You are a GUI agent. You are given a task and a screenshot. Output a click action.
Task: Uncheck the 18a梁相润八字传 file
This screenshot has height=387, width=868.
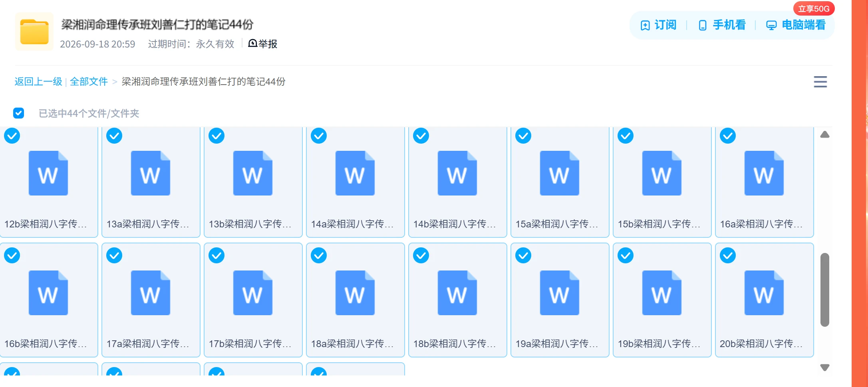[319, 255]
